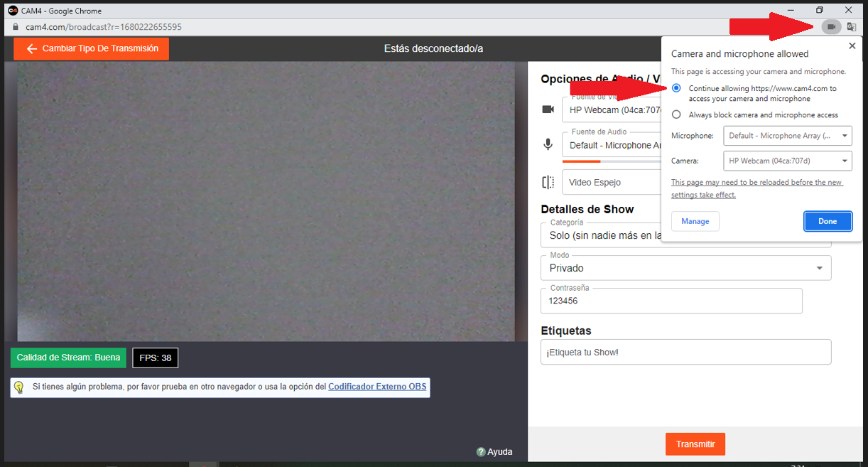Image resolution: width=868 pixels, height=467 pixels.
Task: Select Always block camera and microphone access
Action: (x=676, y=114)
